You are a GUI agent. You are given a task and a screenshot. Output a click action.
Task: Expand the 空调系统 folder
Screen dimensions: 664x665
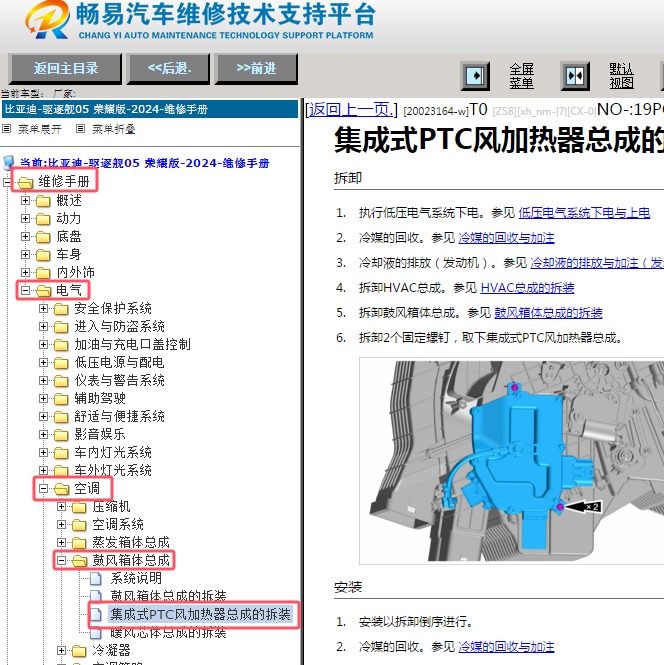click(x=61, y=525)
